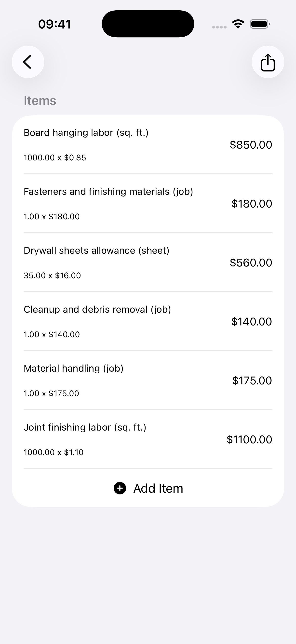Click the 35.00 x $16.00 detail
This screenshot has height=644, width=296.
[x=52, y=276]
